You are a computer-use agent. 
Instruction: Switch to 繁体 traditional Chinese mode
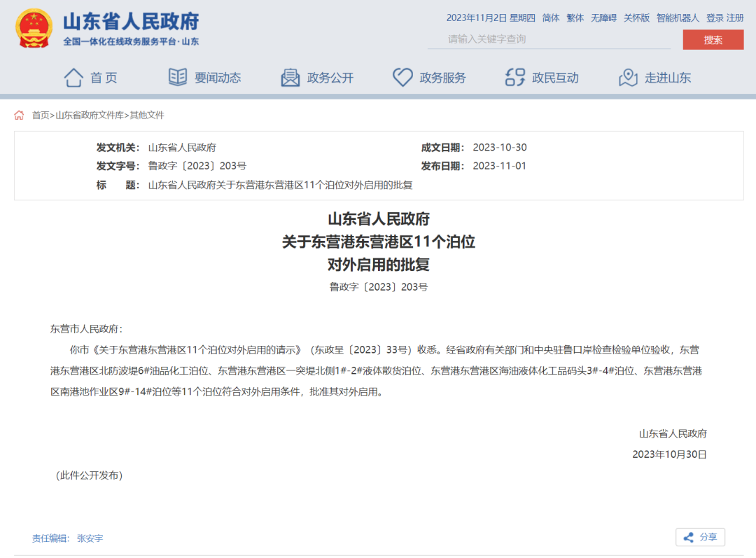[575, 18]
